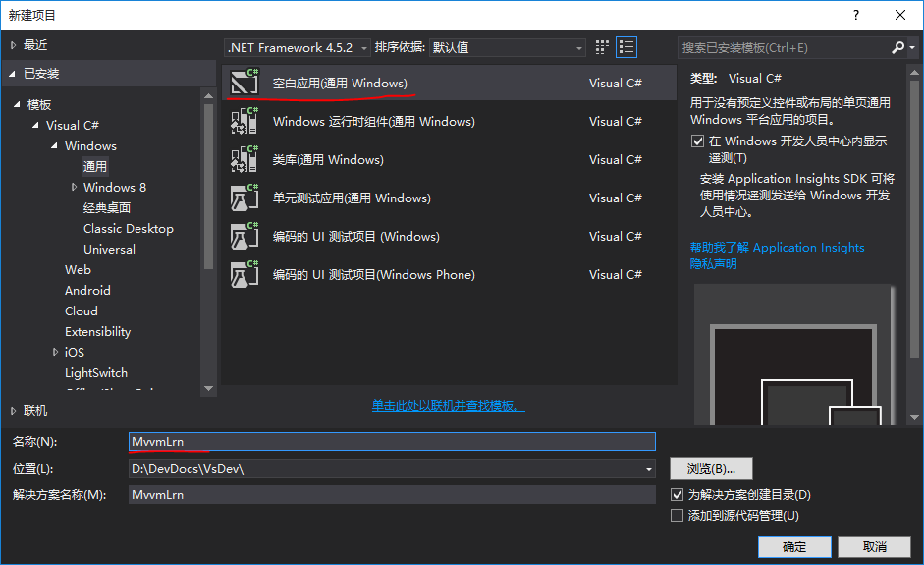Select the Android template category

tap(87, 290)
